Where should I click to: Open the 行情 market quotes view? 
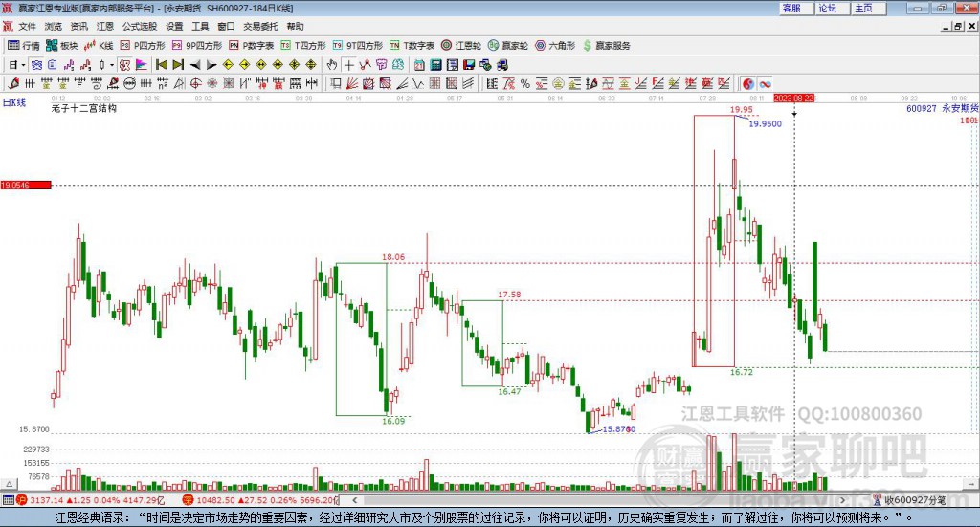[23, 46]
